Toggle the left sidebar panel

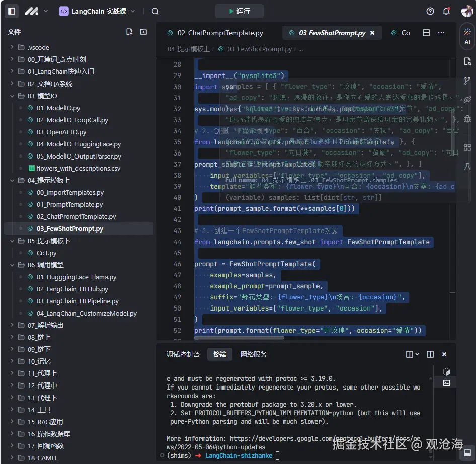(x=12, y=11)
